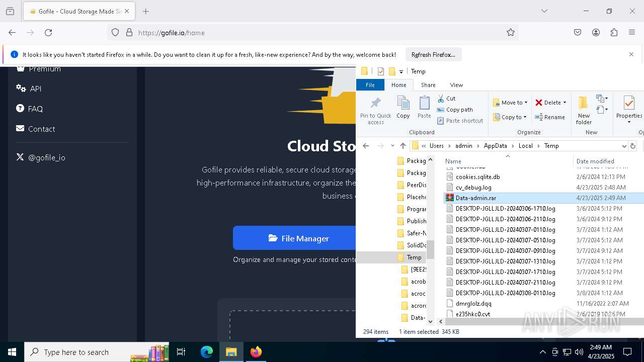Dismiss the Firefox refresh notification
Viewport: 644px width, 362px height.
(x=631, y=54)
